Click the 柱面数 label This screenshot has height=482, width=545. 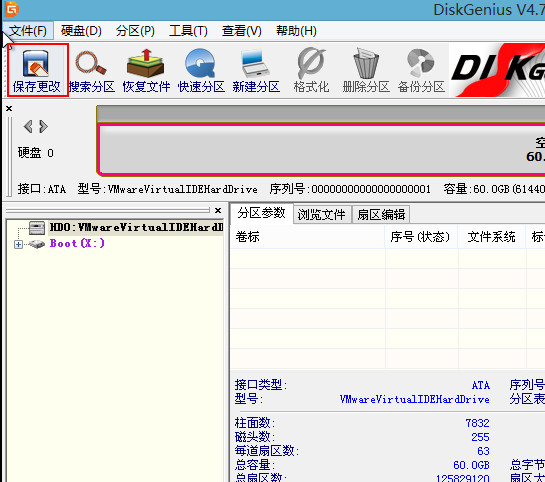click(x=254, y=423)
